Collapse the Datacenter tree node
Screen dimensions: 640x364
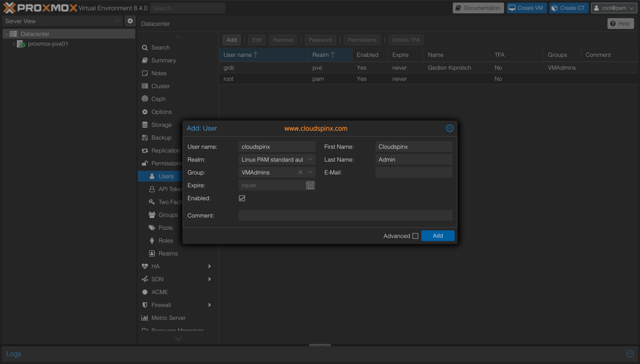[6, 34]
